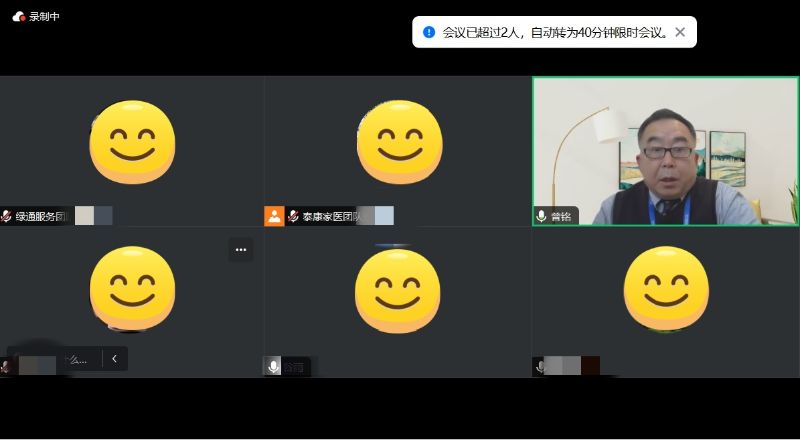Select the 绿通服务团 participant's smiley avatar
This screenshot has width=800, height=440.
coord(132,143)
